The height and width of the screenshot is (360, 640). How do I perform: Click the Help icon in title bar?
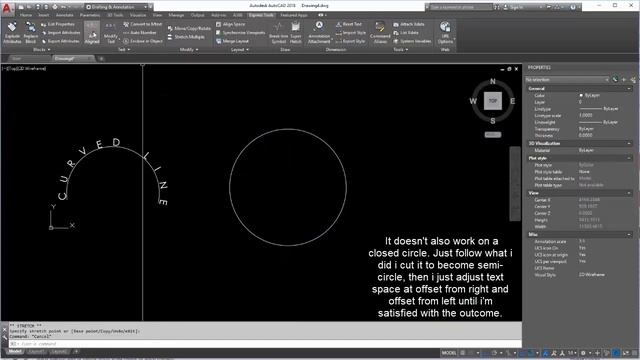[573, 7]
